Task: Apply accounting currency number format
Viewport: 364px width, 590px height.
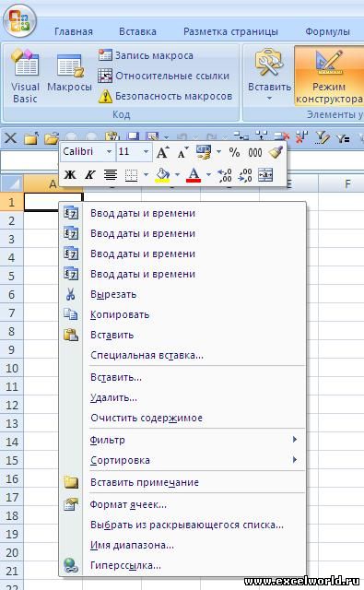Action: point(204,152)
